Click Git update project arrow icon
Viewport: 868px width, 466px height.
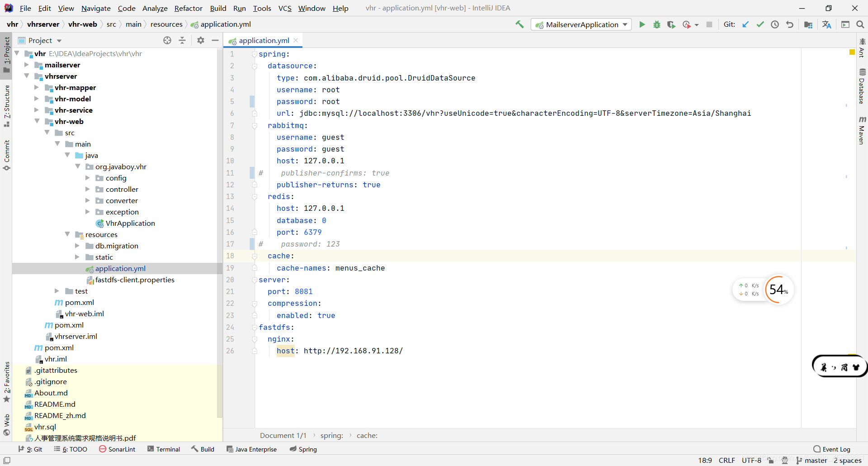745,24
